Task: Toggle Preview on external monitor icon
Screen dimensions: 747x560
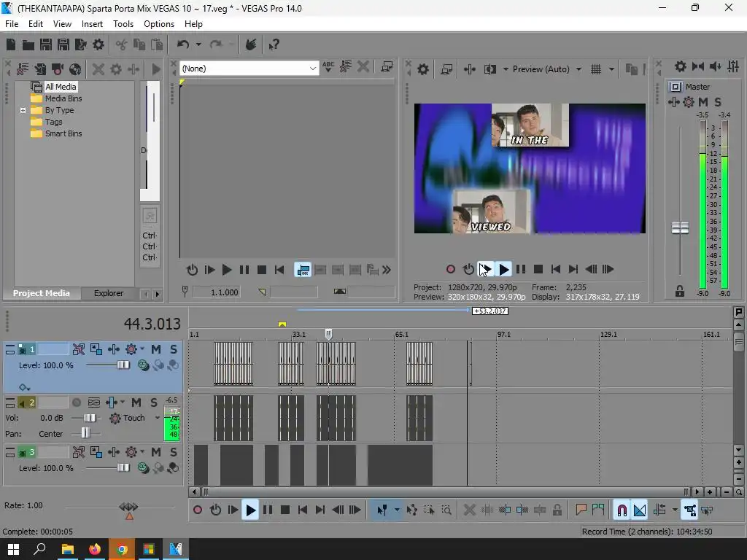Action: (x=446, y=69)
